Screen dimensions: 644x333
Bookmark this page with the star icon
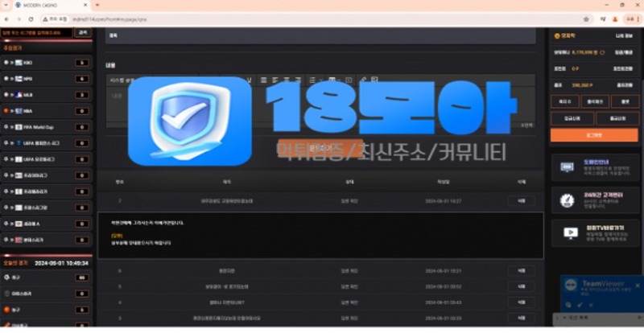pyautogui.click(x=586, y=19)
